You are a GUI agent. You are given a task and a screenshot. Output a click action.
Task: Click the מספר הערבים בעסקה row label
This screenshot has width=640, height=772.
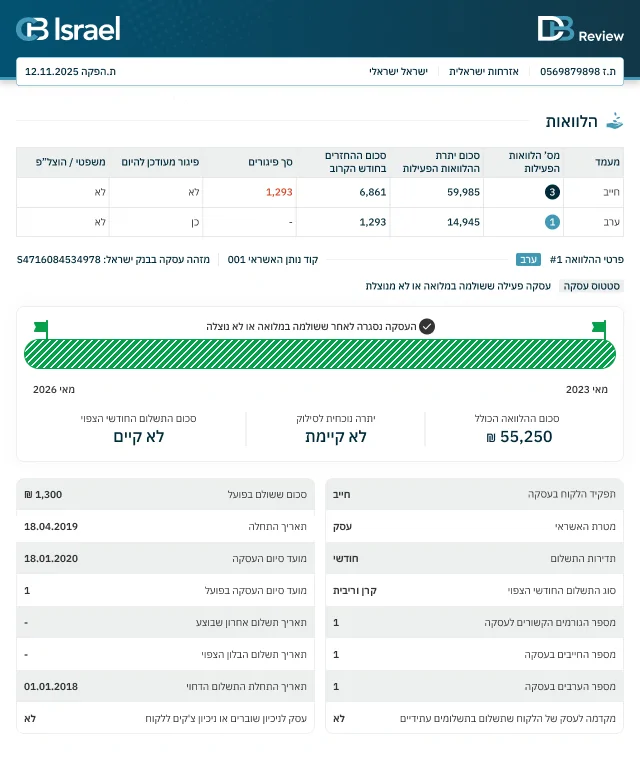(570, 686)
